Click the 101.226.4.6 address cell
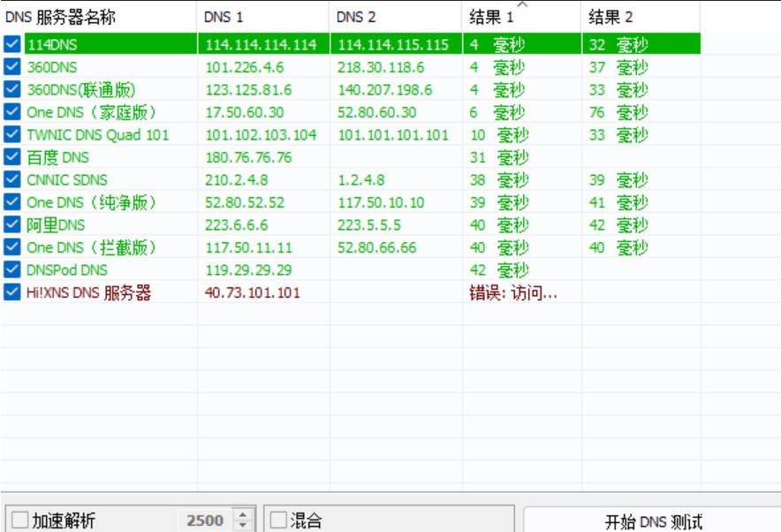 (x=263, y=67)
